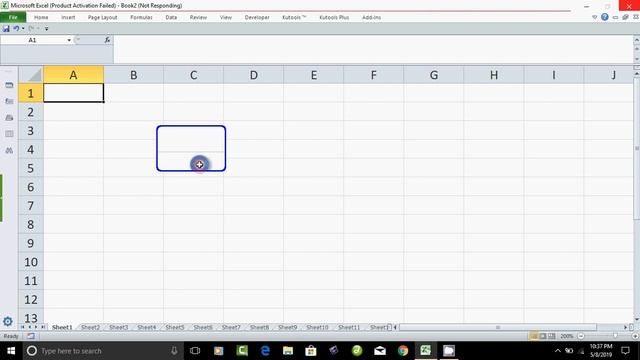The image size is (640, 360).
Task: Expand the formula bar chevron
Action: (x=636, y=40)
